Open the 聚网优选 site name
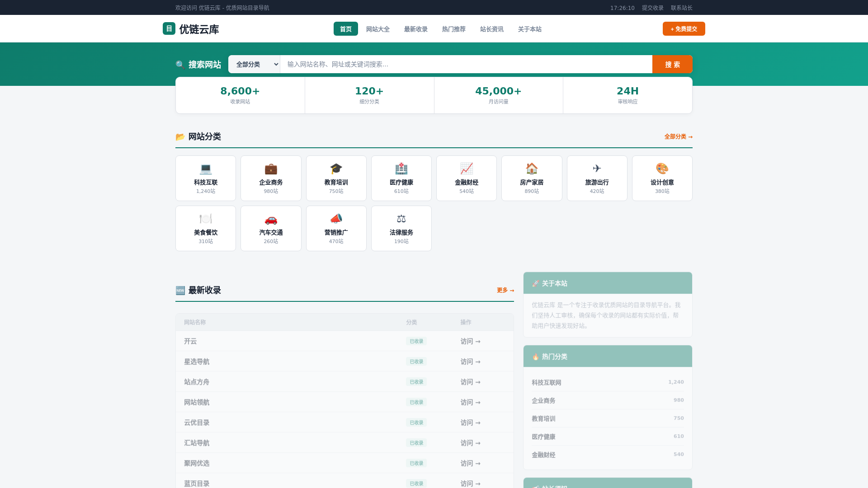The height and width of the screenshot is (488, 868). (x=197, y=463)
